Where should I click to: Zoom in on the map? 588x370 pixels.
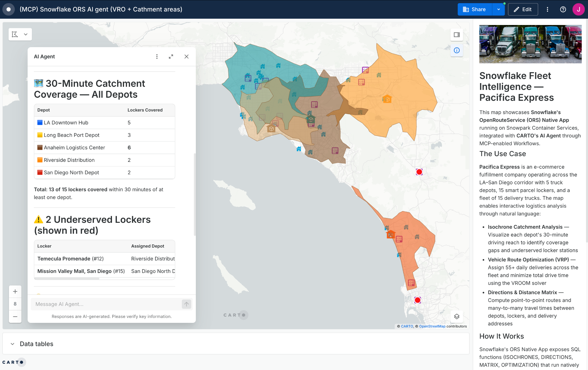(x=15, y=292)
